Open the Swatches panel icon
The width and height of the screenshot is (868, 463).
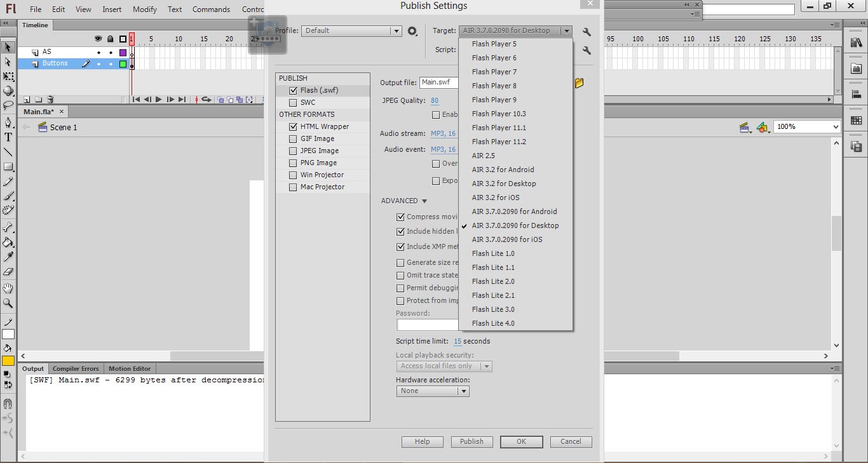pos(856,121)
